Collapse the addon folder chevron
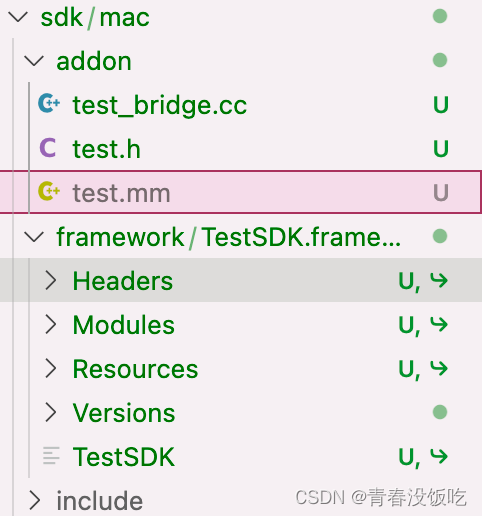The height and width of the screenshot is (516, 482). [34, 61]
